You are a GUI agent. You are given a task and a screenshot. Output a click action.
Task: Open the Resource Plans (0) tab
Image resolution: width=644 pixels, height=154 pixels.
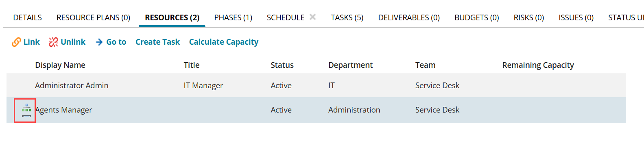pyautogui.click(x=93, y=17)
